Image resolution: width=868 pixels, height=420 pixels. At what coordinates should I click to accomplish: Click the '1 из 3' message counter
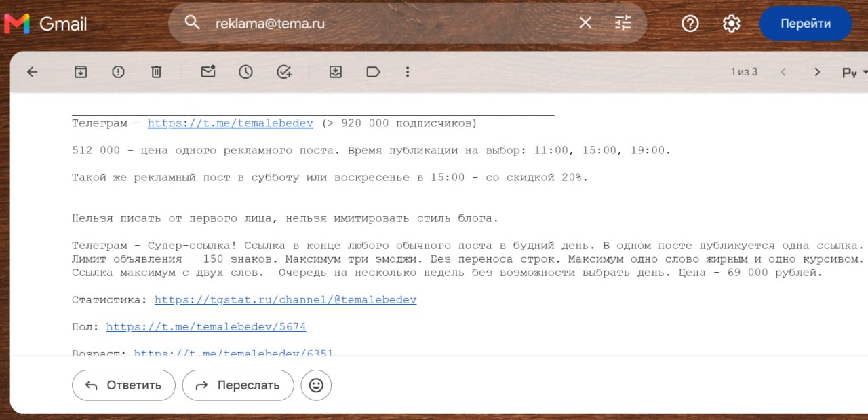point(744,72)
